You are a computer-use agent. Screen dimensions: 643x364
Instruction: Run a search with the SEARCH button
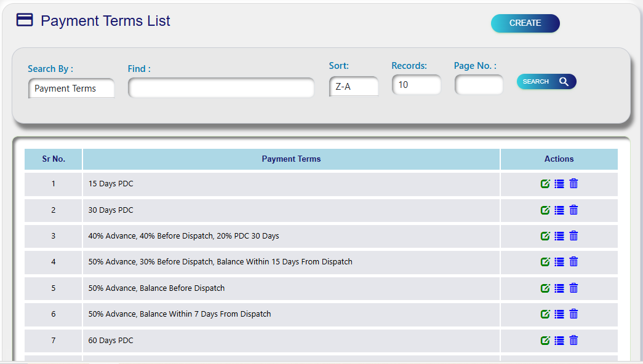[x=546, y=81]
